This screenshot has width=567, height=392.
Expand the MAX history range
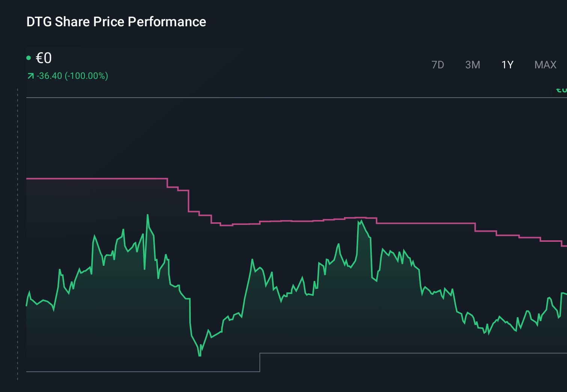tap(545, 65)
